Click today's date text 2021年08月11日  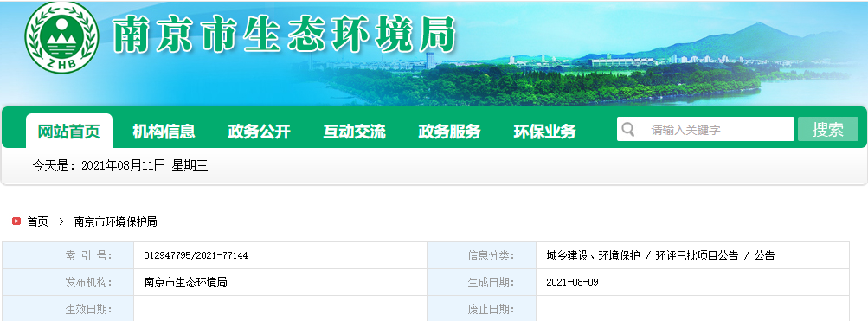pyautogui.click(x=124, y=165)
